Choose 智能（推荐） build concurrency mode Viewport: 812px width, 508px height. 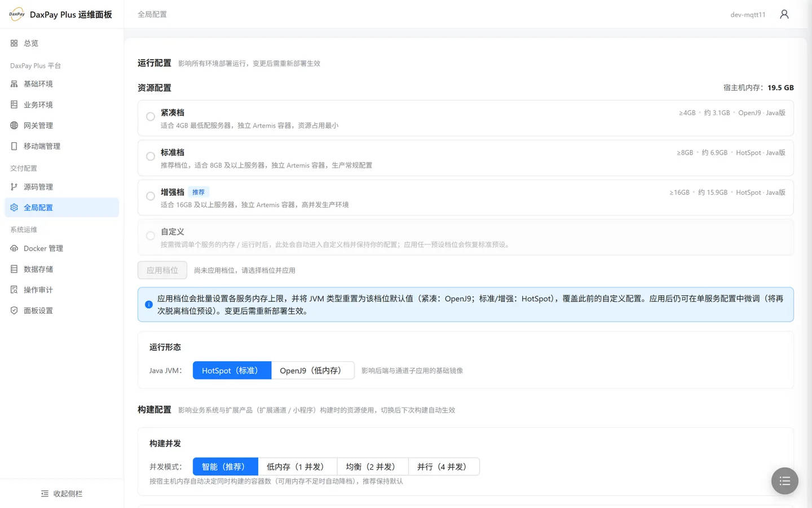[225, 467]
